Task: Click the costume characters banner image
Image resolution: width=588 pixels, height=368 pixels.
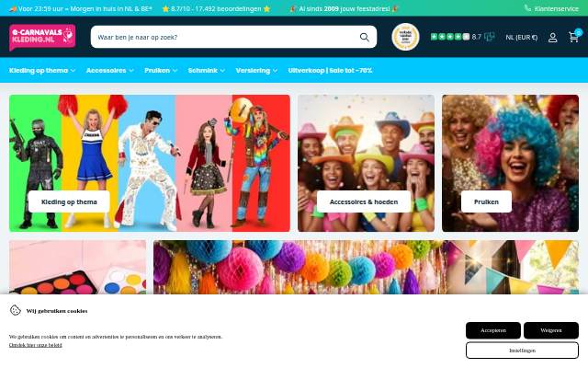Action: [x=150, y=163]
